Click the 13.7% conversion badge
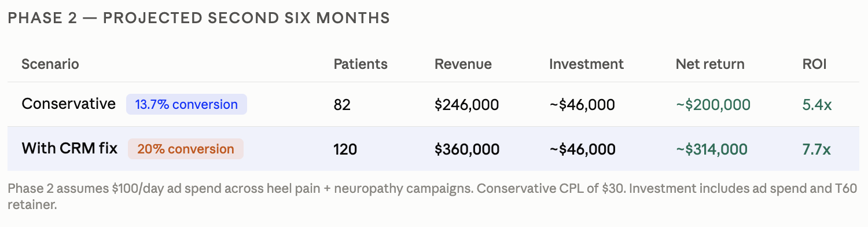Viewport: 868px width, 227px height. click(x=186, y=105)
